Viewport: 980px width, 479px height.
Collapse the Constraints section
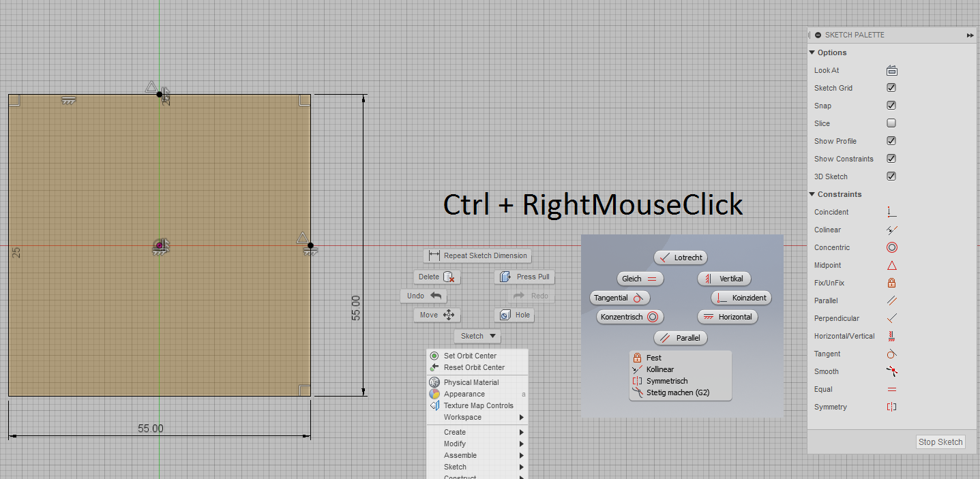coord(812,194)
